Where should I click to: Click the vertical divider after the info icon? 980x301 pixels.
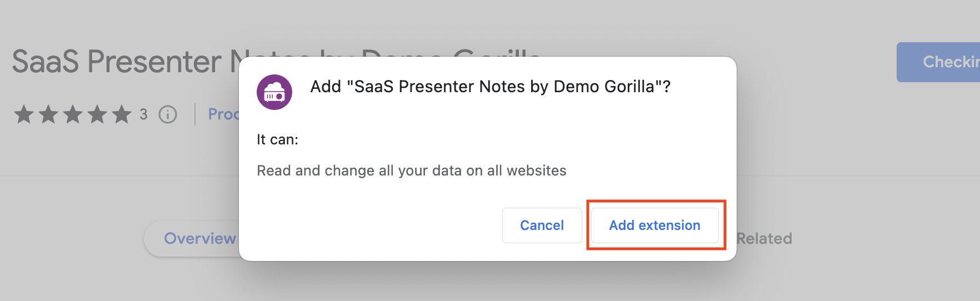click(x=195, y=114)
